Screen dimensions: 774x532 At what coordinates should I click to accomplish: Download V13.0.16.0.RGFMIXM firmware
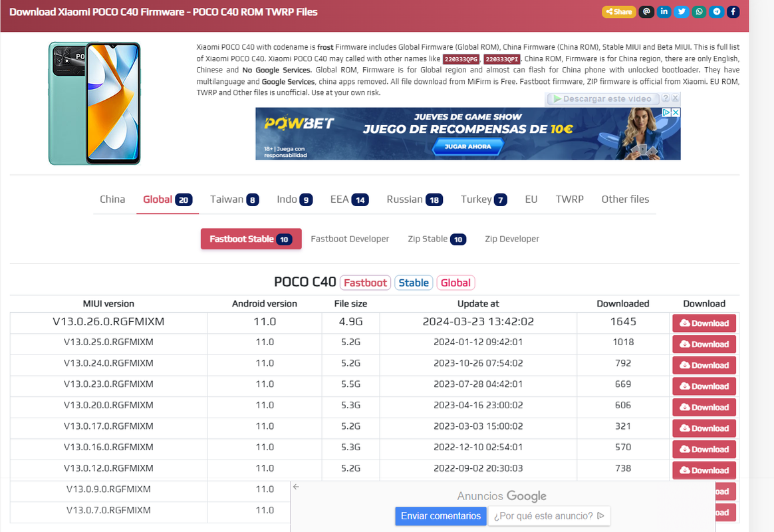[x=704, y=449]
